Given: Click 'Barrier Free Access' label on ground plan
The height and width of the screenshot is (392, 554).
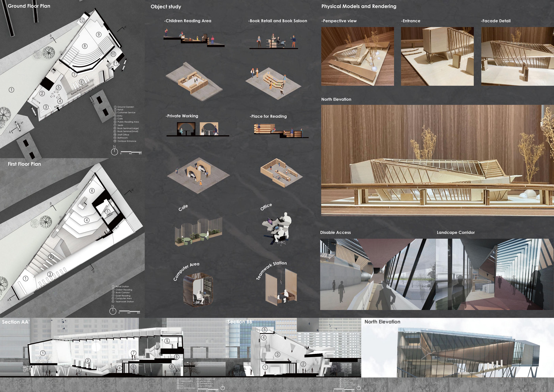Looking at the screenshot, I should 80,90.
